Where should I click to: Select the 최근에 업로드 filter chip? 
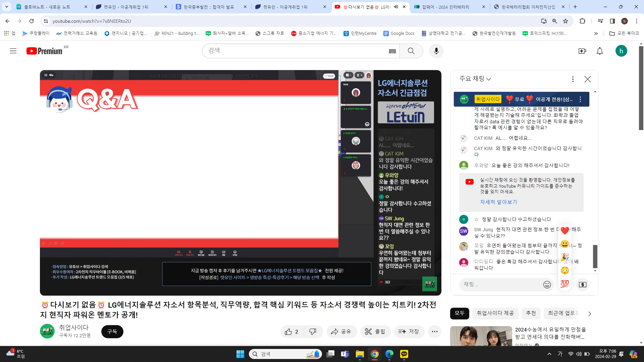tap(563, 313)
